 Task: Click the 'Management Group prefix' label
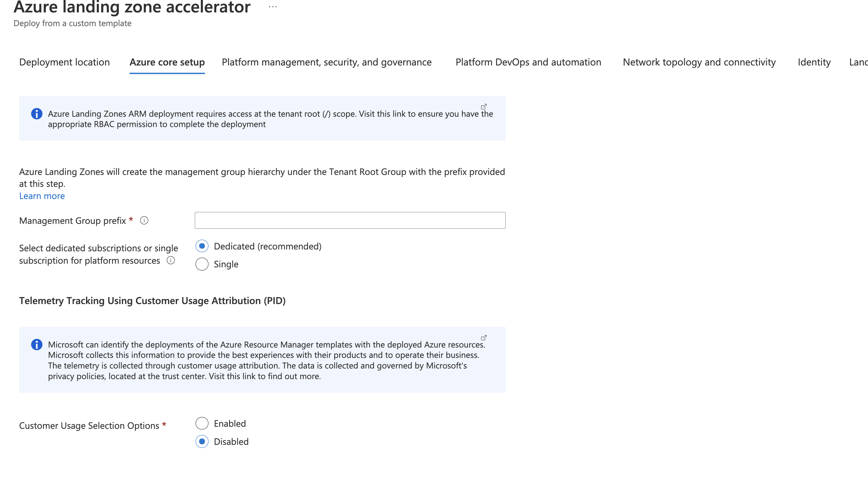(72, 221)
